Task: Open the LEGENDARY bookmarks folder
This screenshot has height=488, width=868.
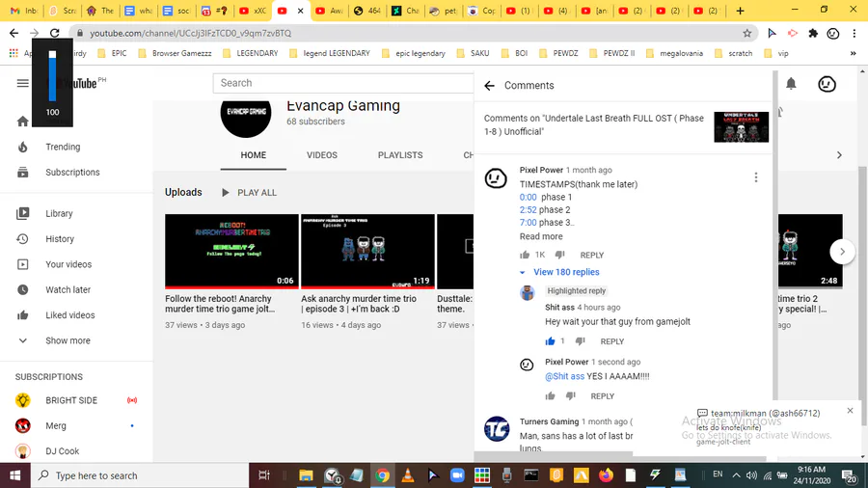Action: 250,53
